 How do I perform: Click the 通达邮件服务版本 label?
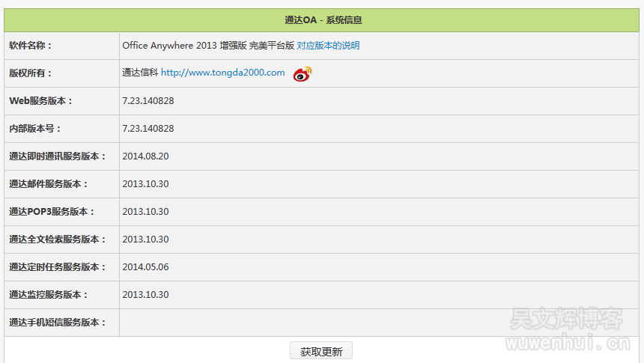(49, 184)
